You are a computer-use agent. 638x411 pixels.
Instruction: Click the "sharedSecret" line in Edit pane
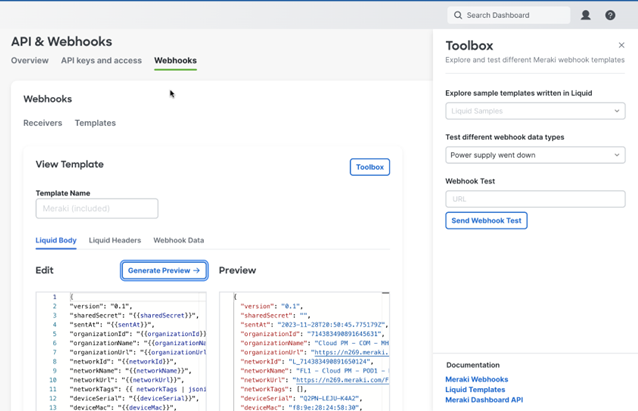[x=134, y=315]
